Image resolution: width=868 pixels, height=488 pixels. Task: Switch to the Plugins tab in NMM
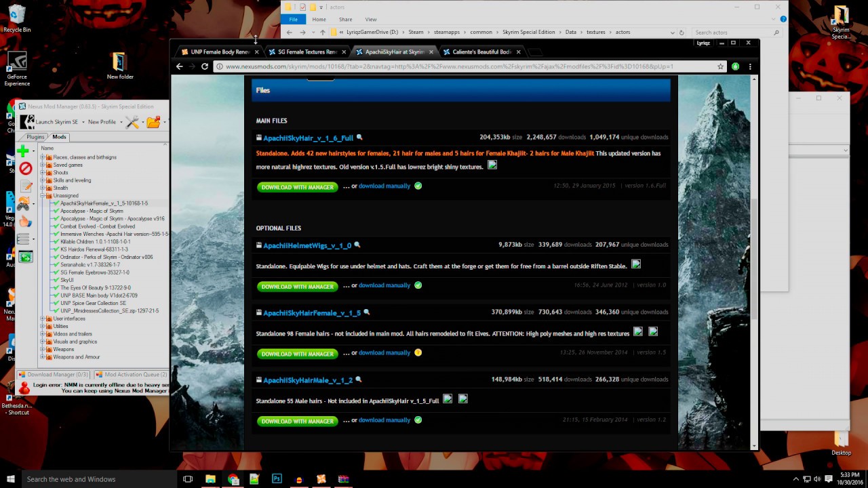click(x=35, y=137)
